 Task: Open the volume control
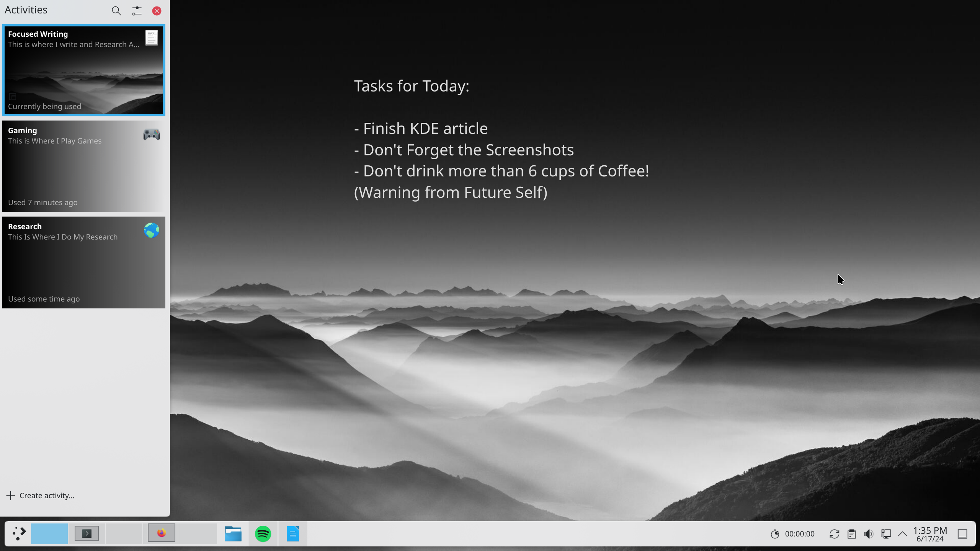click(869, 534)
